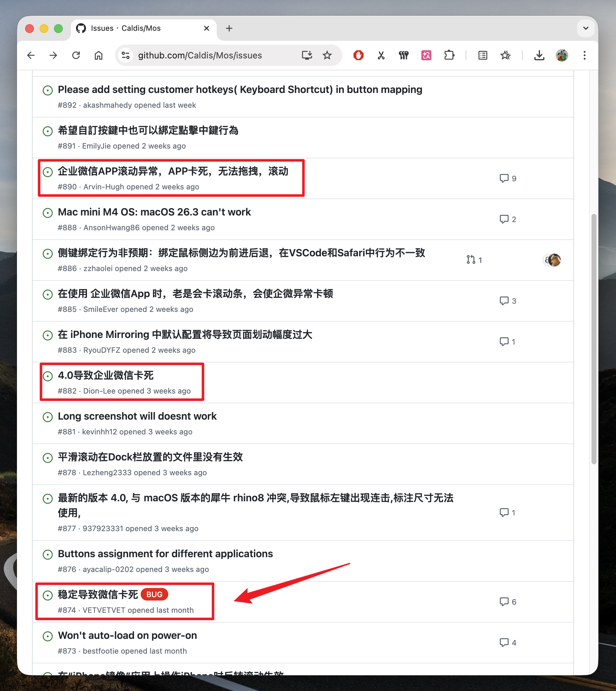Open the downloads arrow icon
Image resolution: width=616 pixels, height=691 pixels.
pyautogui.click(x=539, y=55)
